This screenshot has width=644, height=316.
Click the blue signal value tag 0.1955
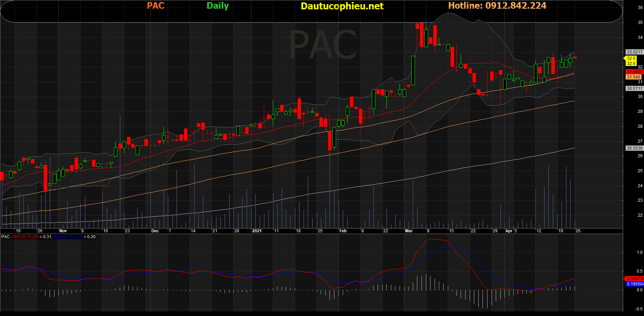tap(635, 284)
